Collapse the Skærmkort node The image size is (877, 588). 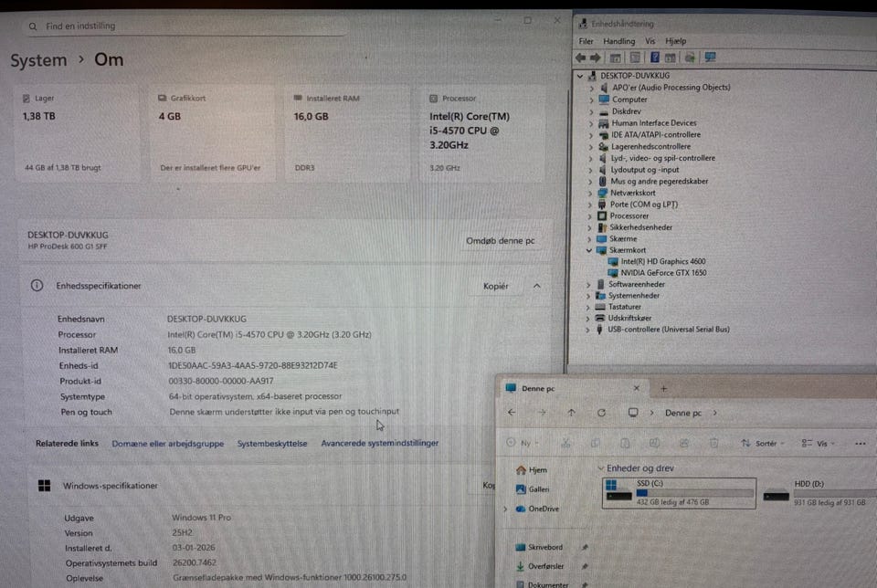pyautogui.click(x=589, y=250)
